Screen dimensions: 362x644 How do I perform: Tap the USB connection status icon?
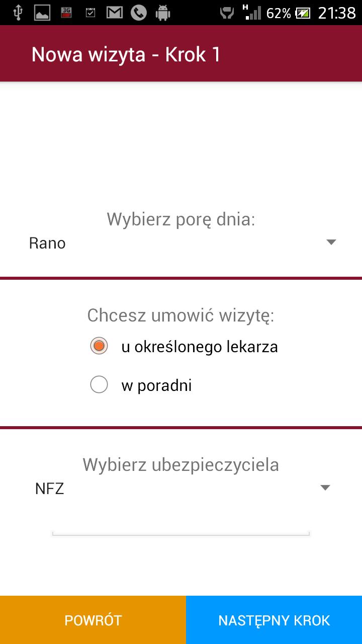click(18, 13)
